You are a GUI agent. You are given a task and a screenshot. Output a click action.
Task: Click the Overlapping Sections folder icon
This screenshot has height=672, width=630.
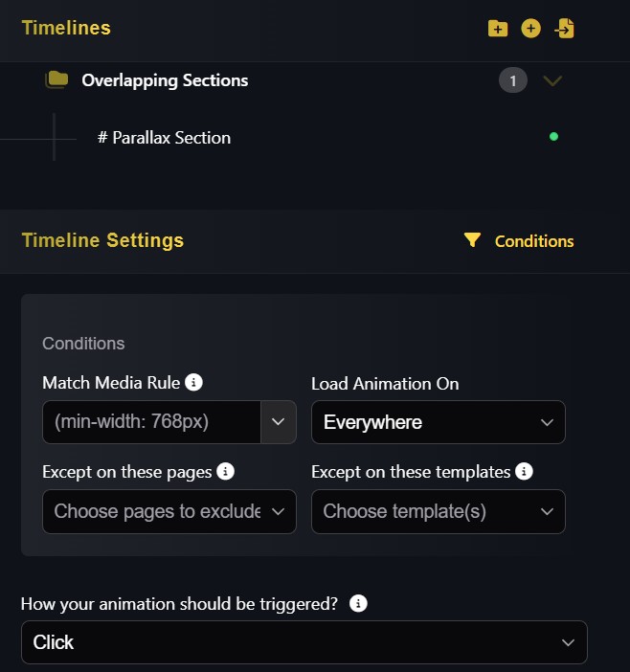pyautogui.click(x=57, y=80)
